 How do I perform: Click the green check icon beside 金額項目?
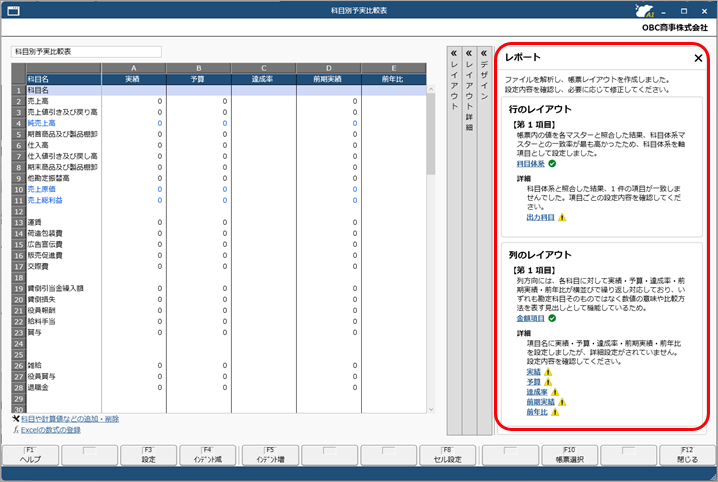pos(552,318)
